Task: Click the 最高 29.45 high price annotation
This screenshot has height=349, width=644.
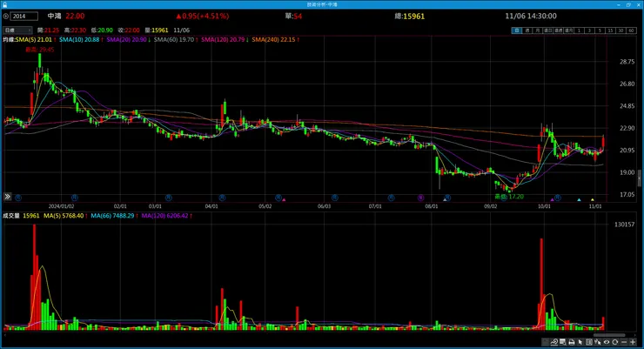Action: click(39, 50)
